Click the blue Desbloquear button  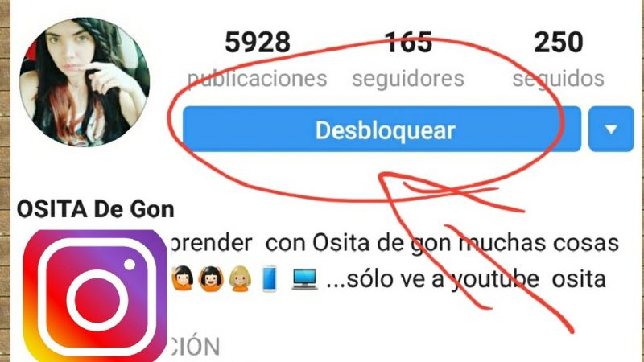[382, 130]
